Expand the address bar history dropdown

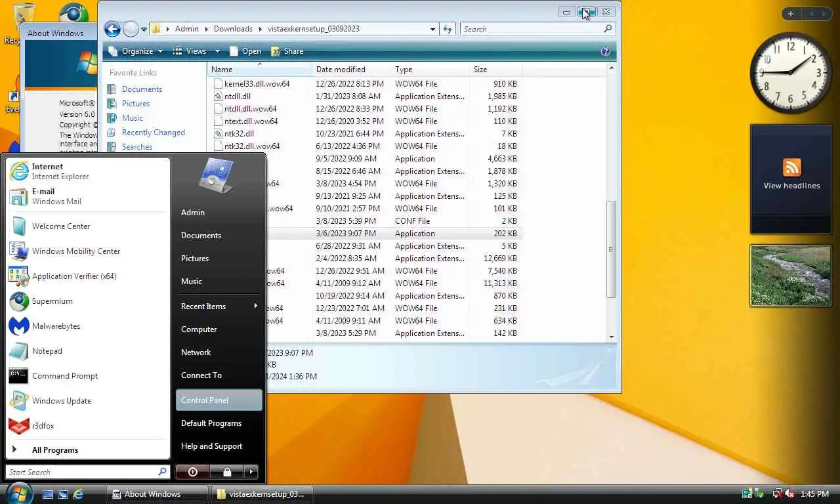click(x=432, y=29)
